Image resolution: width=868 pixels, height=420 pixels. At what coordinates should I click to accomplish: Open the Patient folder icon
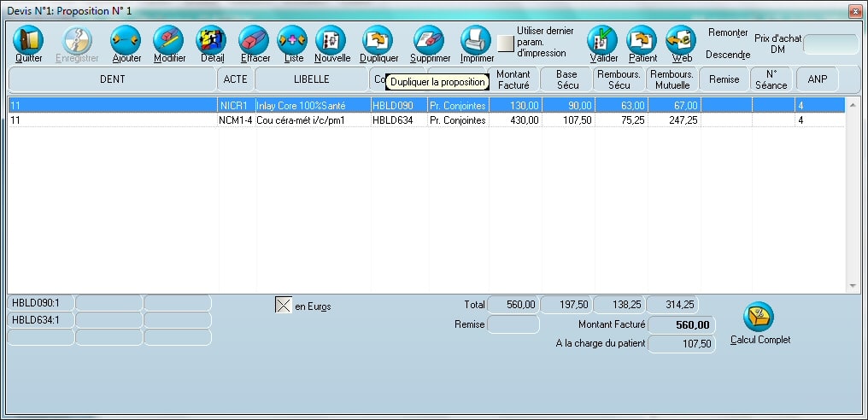[642, 40]
